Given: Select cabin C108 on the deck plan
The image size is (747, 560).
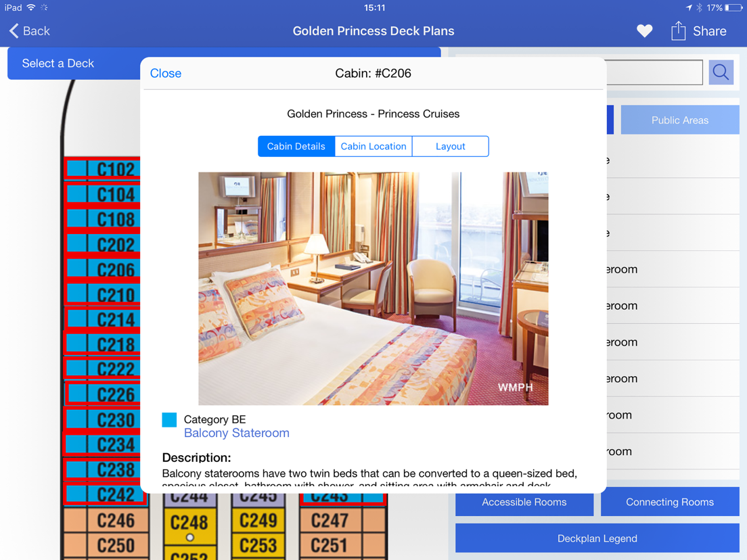Looking at the screenshot, I should [102, 220].
